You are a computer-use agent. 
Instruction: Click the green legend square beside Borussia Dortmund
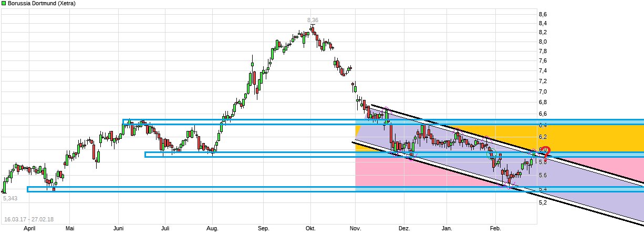pyautogui.click(x=3, y=3)
